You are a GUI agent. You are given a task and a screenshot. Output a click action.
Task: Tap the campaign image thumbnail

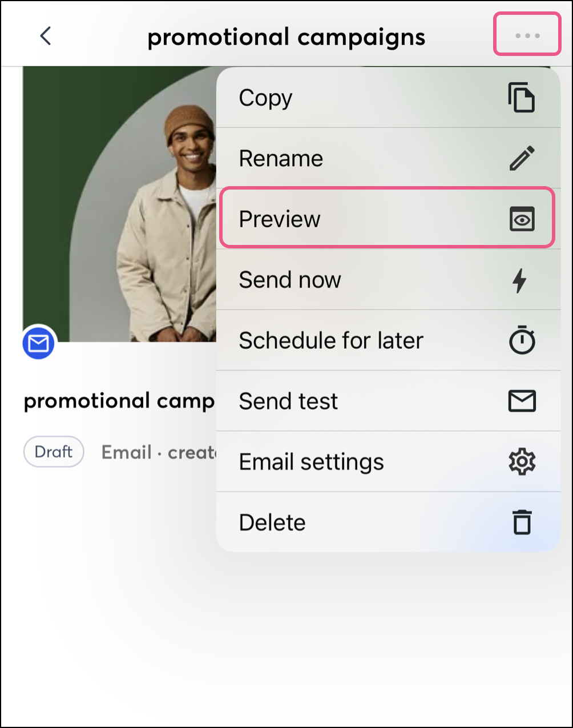120,206
